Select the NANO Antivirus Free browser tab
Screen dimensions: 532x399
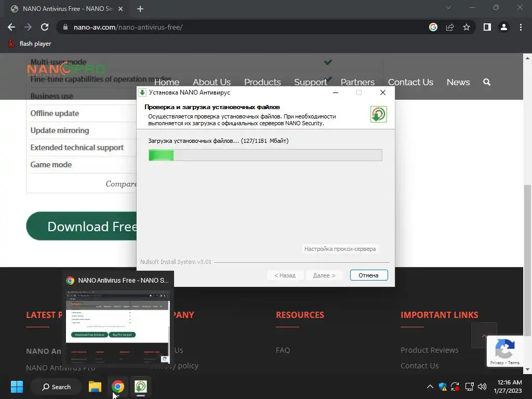(67, 9)
